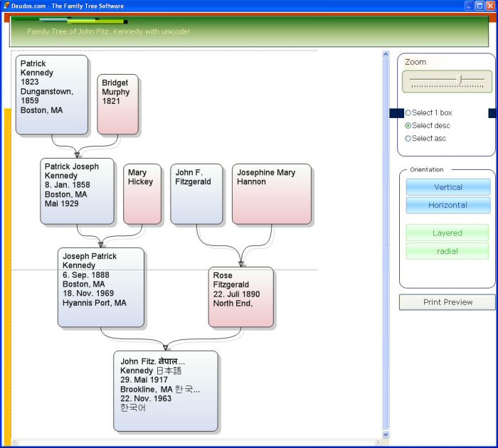Select the Patrick Kennedy 1823 box
The width and height of the screenshot is (498, 448).
click(52, 95)
